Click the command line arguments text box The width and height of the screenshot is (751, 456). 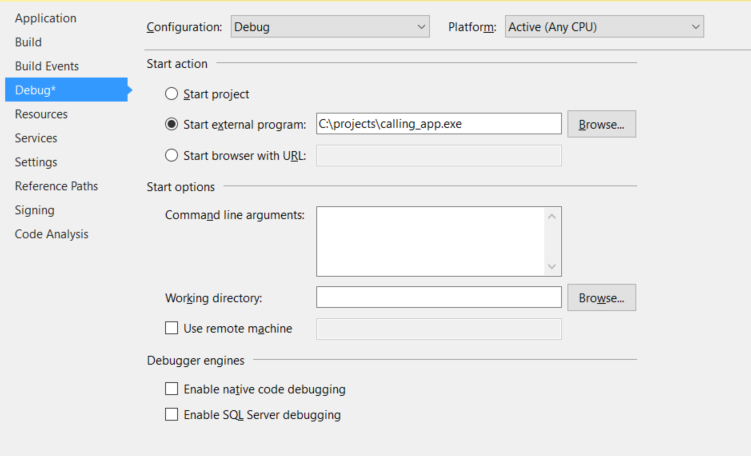[430, 241]
